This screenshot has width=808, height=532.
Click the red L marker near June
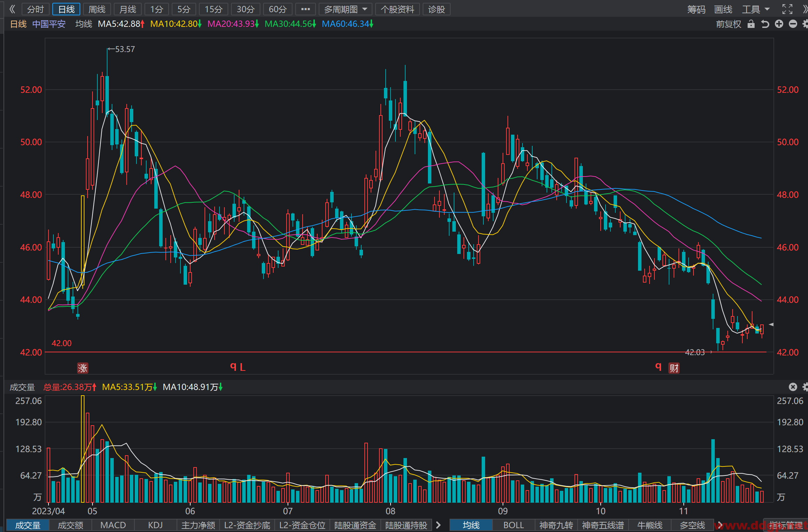pos(243,367)
